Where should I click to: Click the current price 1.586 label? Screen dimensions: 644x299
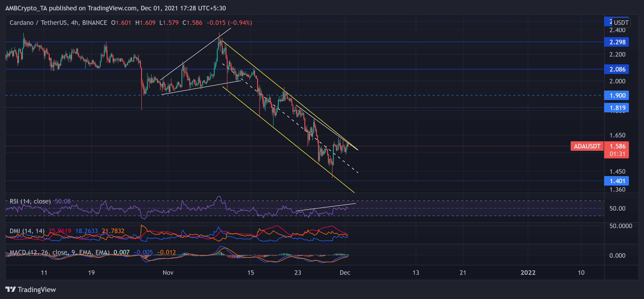[x=617, y=146]
